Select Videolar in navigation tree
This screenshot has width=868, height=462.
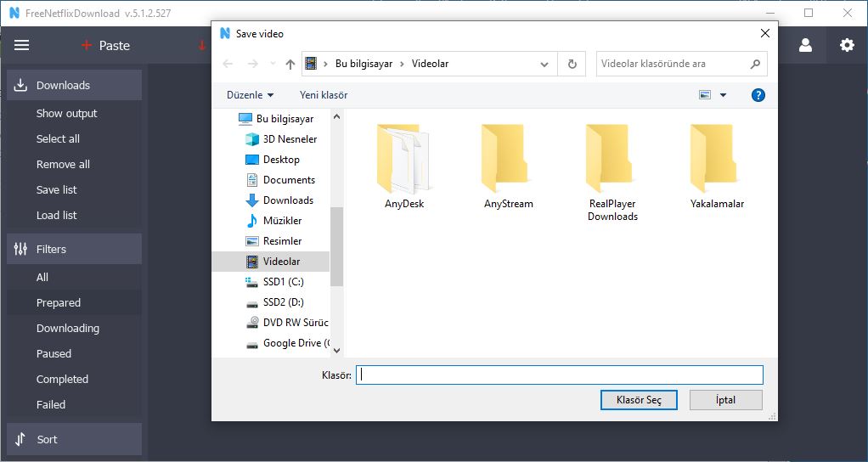point(271,262)
